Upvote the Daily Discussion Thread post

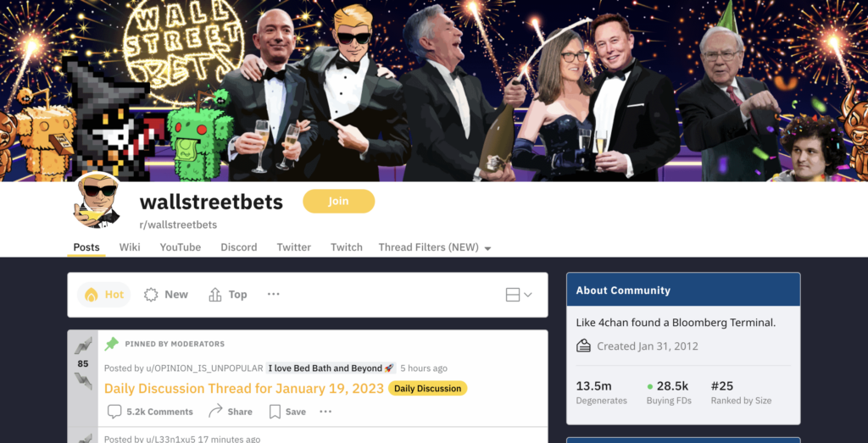click(83, 346)
